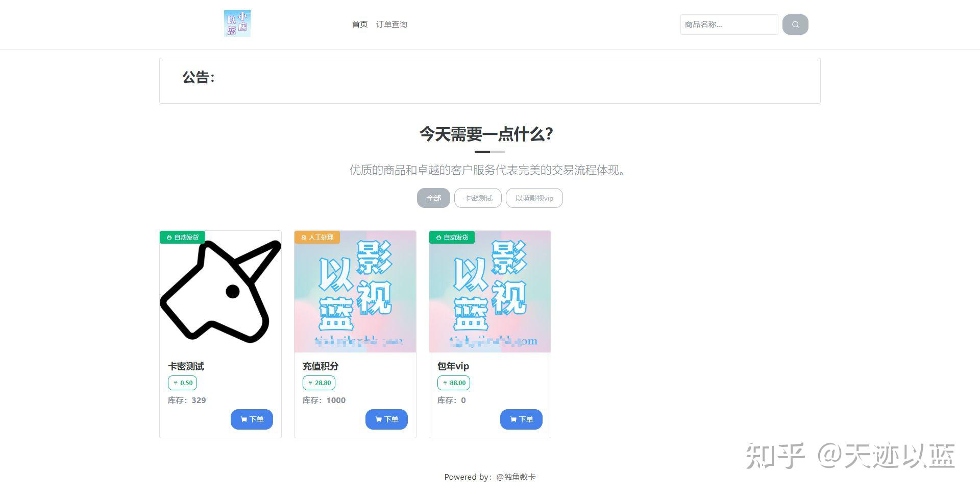Click the ¥88.00 price tag
The image size is (980, 495).
coord(454,383)
